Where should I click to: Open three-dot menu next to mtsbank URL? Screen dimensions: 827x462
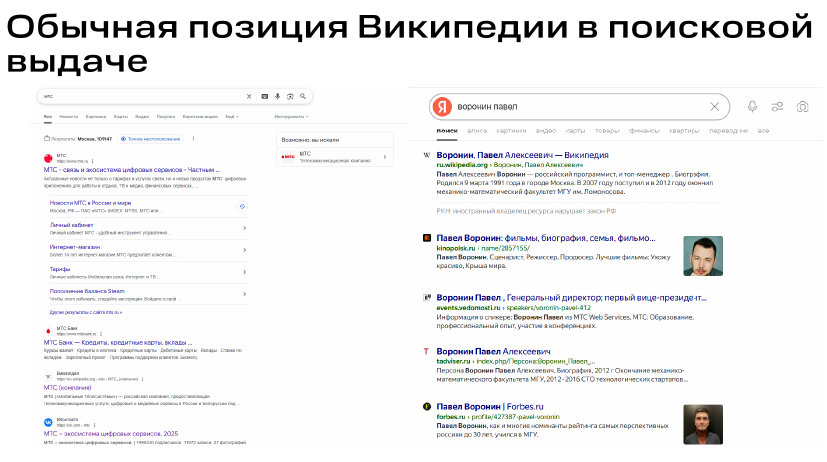click(101, 334)
